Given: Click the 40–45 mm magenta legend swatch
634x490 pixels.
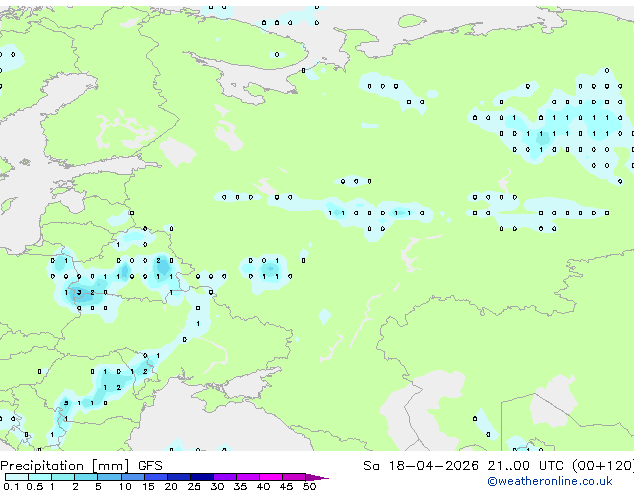Looking at the screenshot, I should pos(271,477).
